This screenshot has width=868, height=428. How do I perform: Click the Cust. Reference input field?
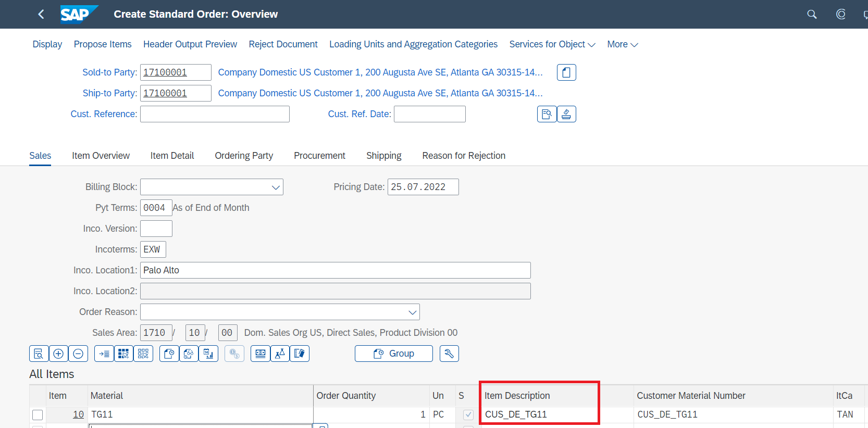coord(215,114)
